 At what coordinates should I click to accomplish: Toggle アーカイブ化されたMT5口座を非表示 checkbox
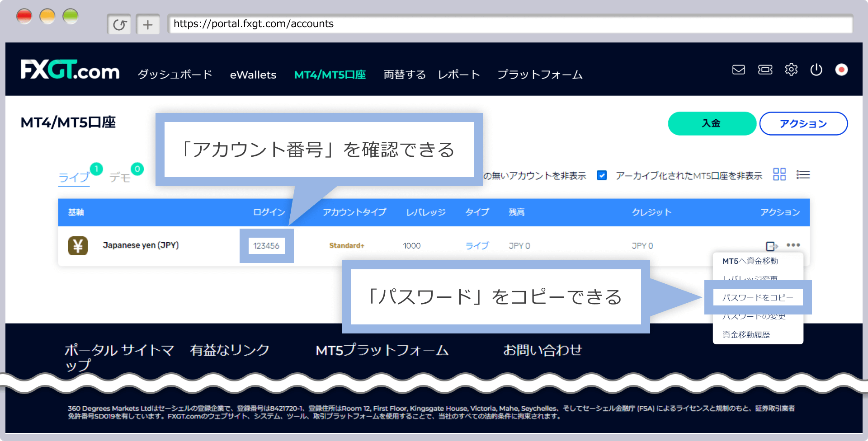[x=602, y=175]
